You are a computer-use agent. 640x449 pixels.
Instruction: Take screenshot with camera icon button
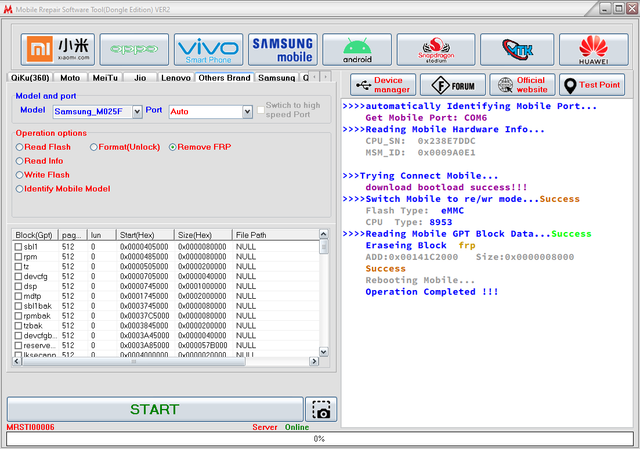pyautogui.click(x=321, y=409)
